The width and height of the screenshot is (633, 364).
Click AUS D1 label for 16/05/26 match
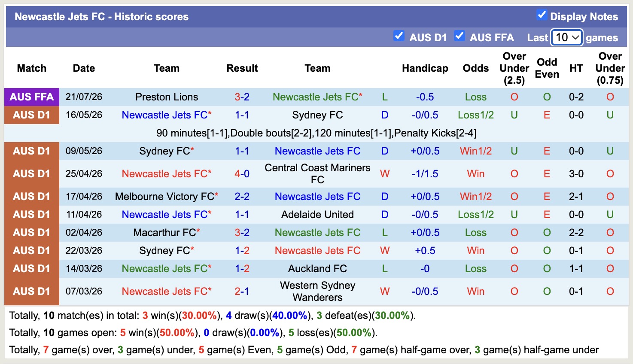point(32,115)
